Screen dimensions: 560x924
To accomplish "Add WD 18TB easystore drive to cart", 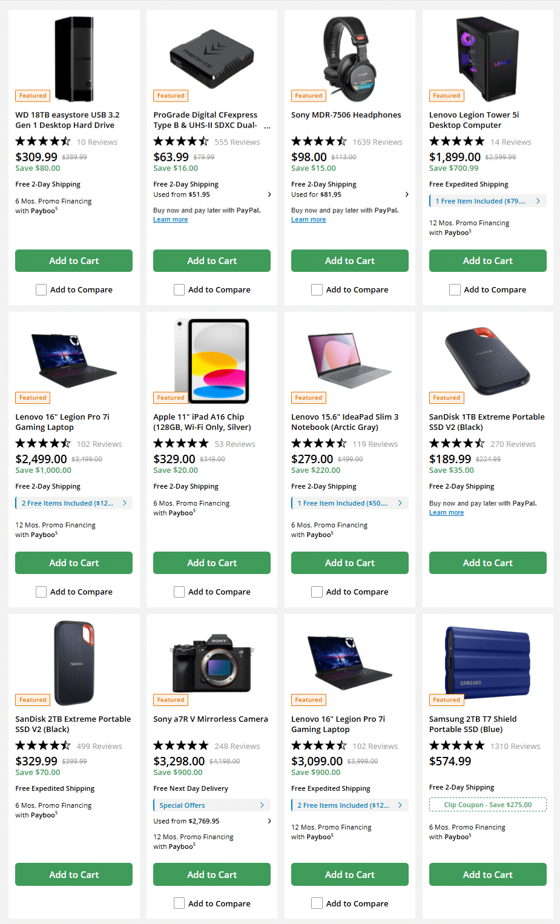I will (x=73, y=260).
